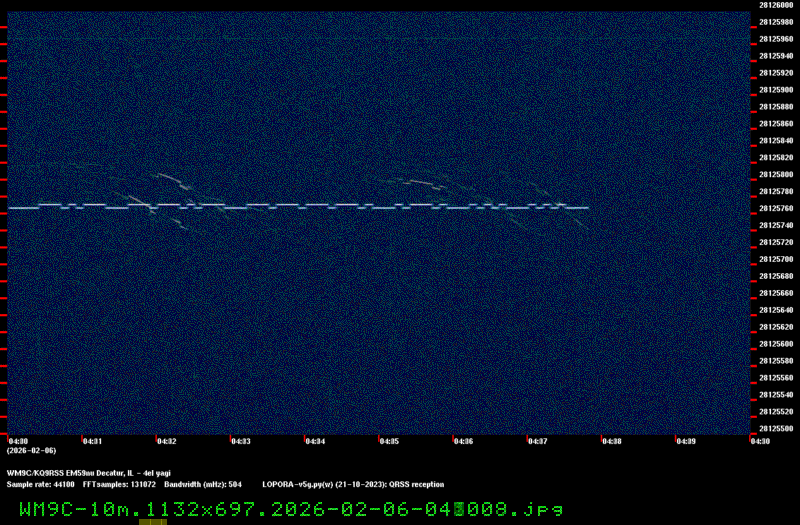
Task: Click the 04:35 time axis marker
Action: pyautogui.click(x=389, y=441)
